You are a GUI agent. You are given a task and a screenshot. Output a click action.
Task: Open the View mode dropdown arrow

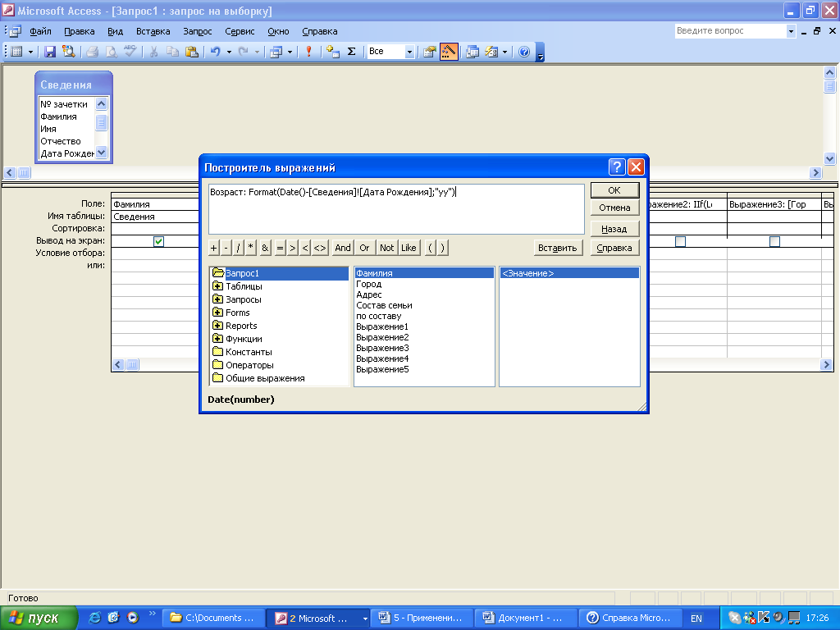click(x=30, y=52)
